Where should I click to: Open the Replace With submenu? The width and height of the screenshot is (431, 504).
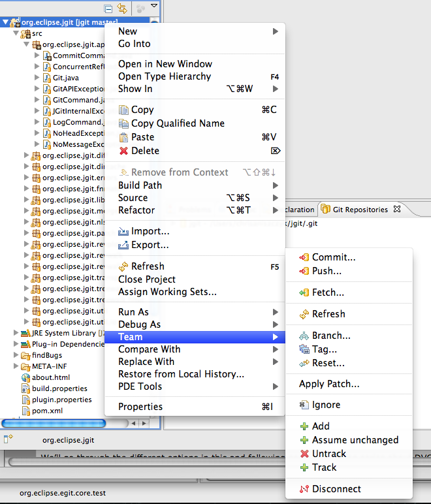[x=195, y=362]
